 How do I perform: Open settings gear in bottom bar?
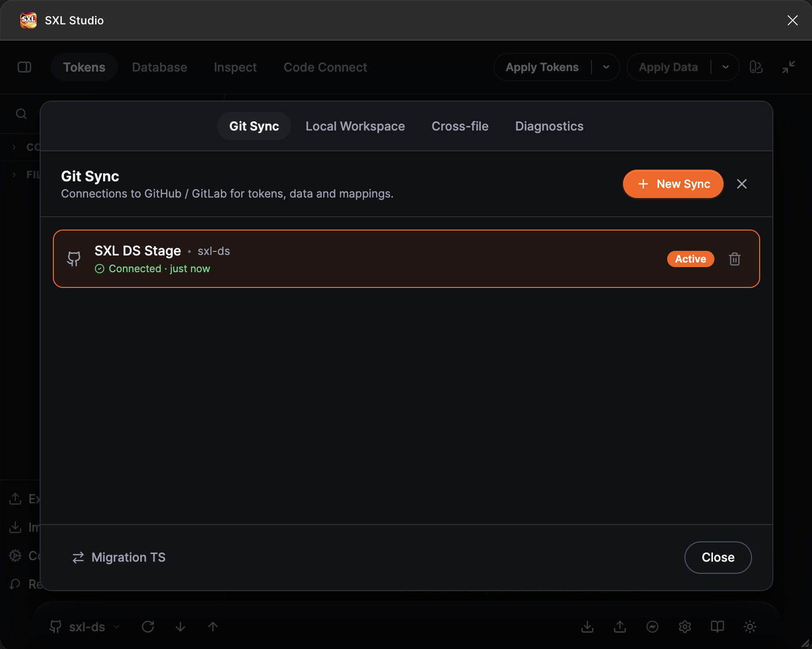click(685, 627)
